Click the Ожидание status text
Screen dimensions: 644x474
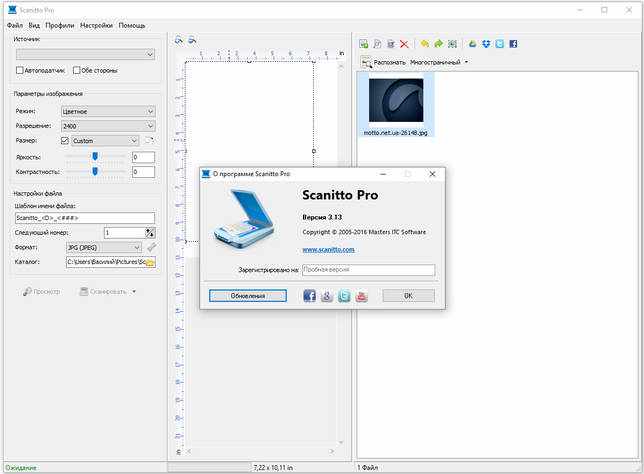pyautogui.click(x=21, y=467)
